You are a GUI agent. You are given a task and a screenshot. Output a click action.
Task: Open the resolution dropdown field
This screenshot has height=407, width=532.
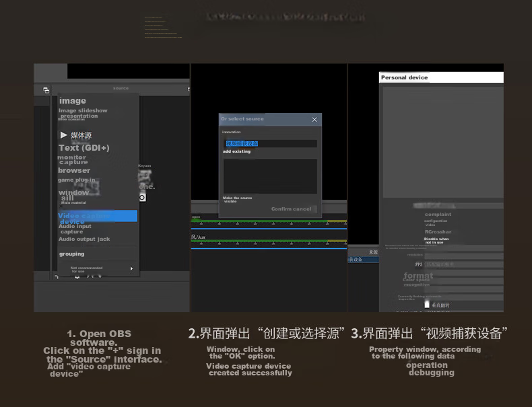(x=464, y=256)
